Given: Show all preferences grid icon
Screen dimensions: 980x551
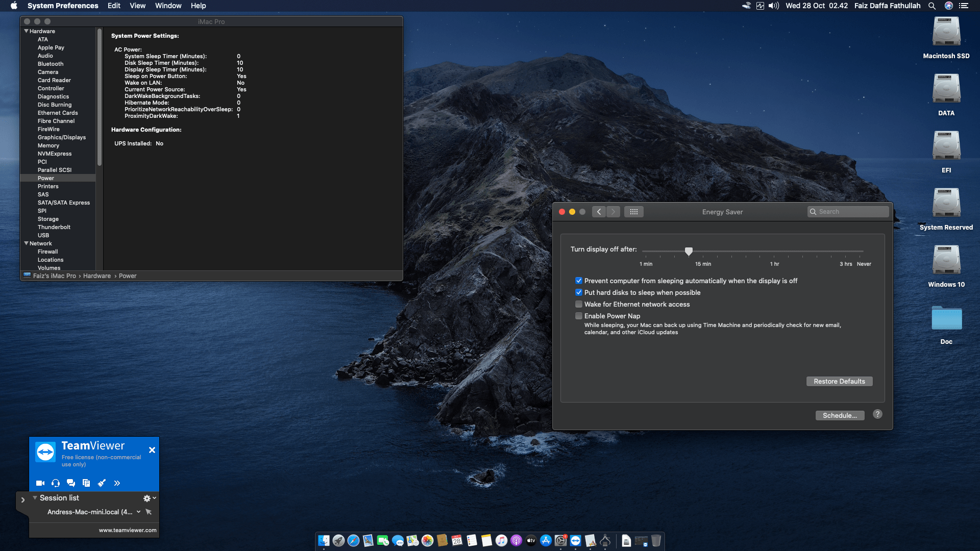Looking at the screenshot, I should [x=633, y=212].
